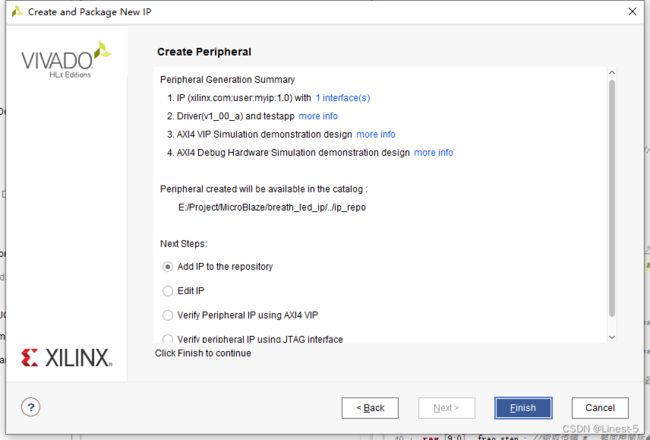Click the greyed-out Next button
This screenshot has height=440, width=650.
tap(446, 408)
